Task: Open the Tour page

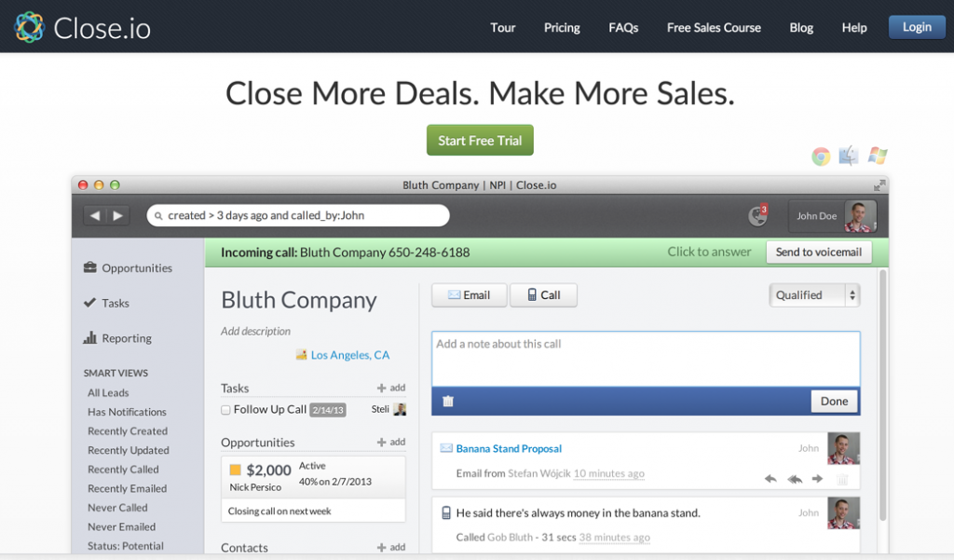Action: click(502, 27)
